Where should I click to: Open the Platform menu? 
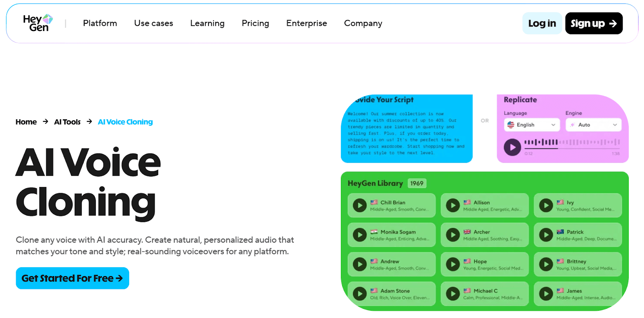(100, 23)
